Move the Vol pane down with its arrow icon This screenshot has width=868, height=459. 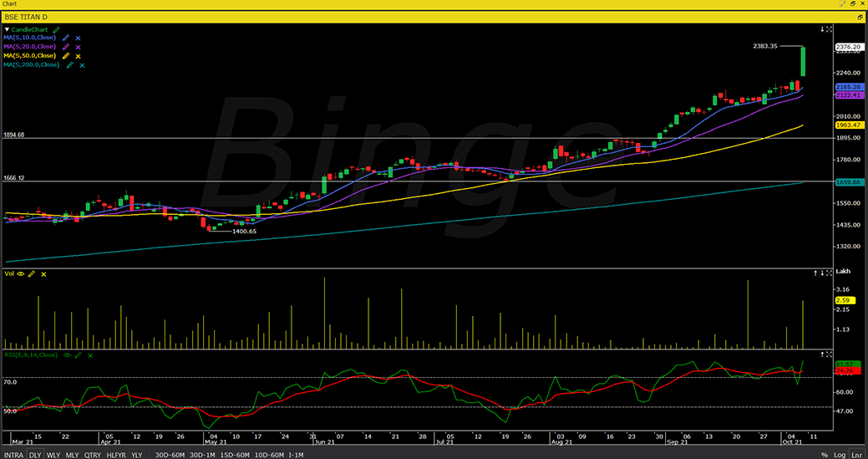pos(822,273)
